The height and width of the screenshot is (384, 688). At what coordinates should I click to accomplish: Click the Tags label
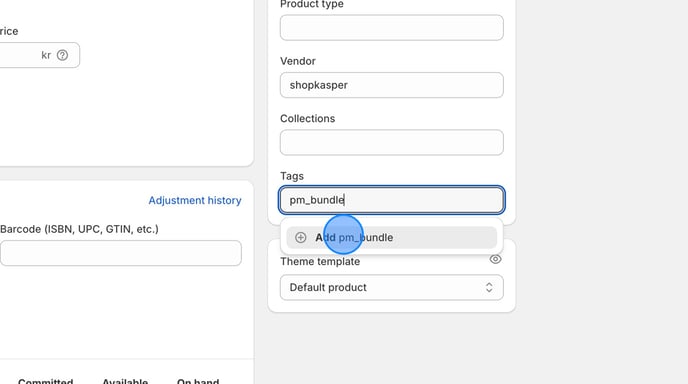pos(292,176)
